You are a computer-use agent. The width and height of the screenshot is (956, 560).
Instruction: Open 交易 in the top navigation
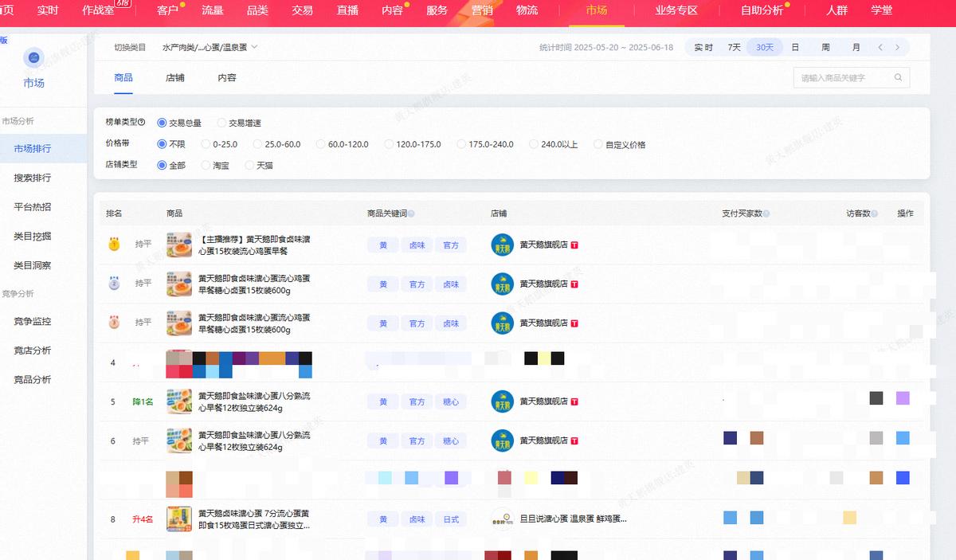[303, 10]
